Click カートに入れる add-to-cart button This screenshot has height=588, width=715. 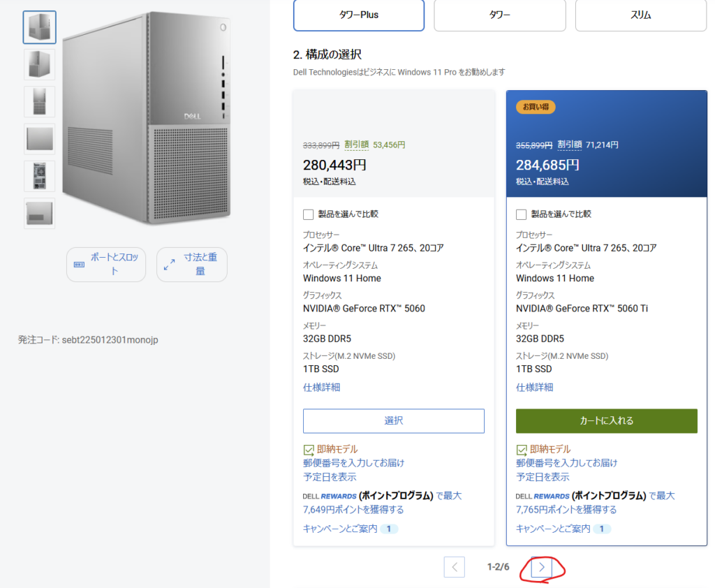pyautogui.click(x=607, y=420)
